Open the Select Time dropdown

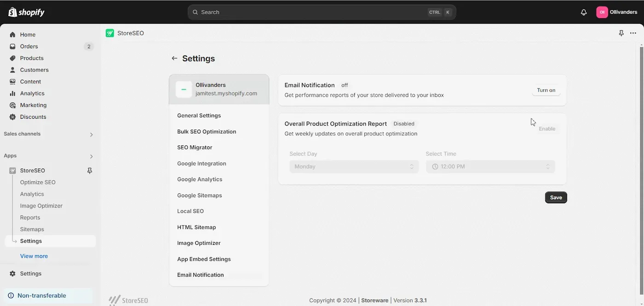pos(490,167)
